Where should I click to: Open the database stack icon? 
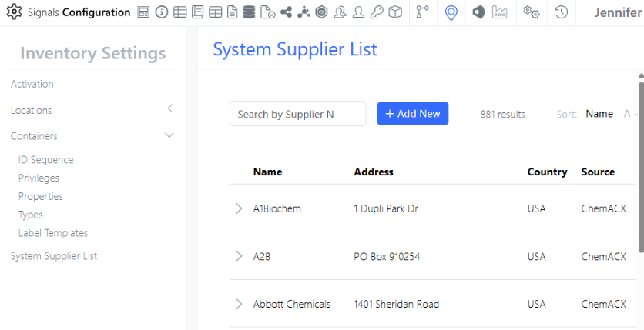[x=248, y=12]
